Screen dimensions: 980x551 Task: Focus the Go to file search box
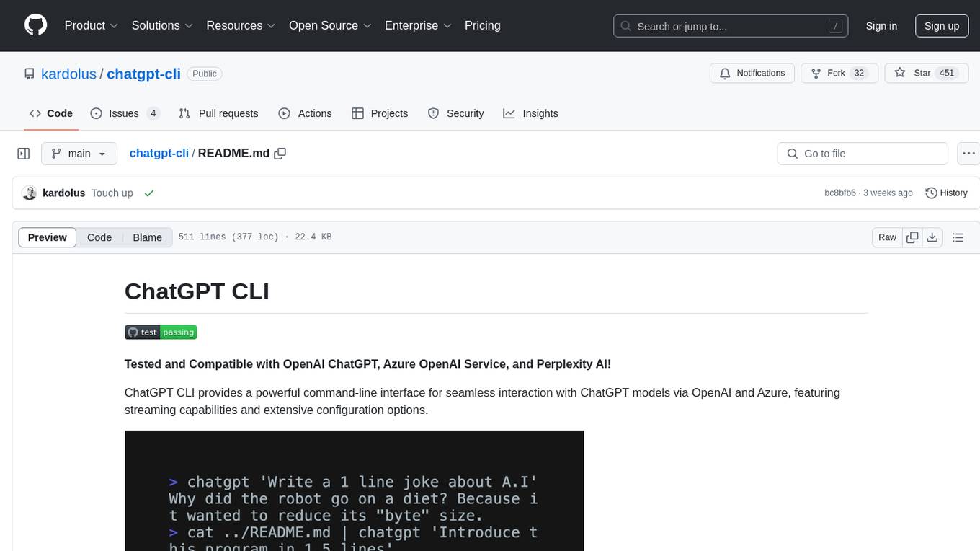863,154
